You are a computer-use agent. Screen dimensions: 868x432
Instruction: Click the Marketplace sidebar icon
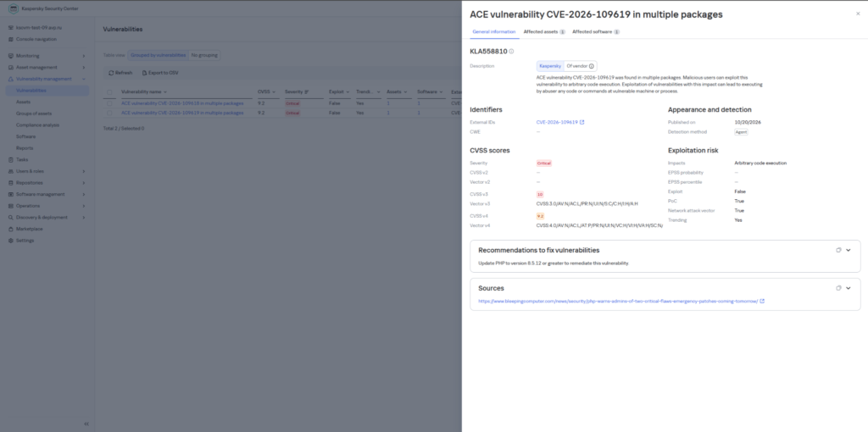coord(11,229)
